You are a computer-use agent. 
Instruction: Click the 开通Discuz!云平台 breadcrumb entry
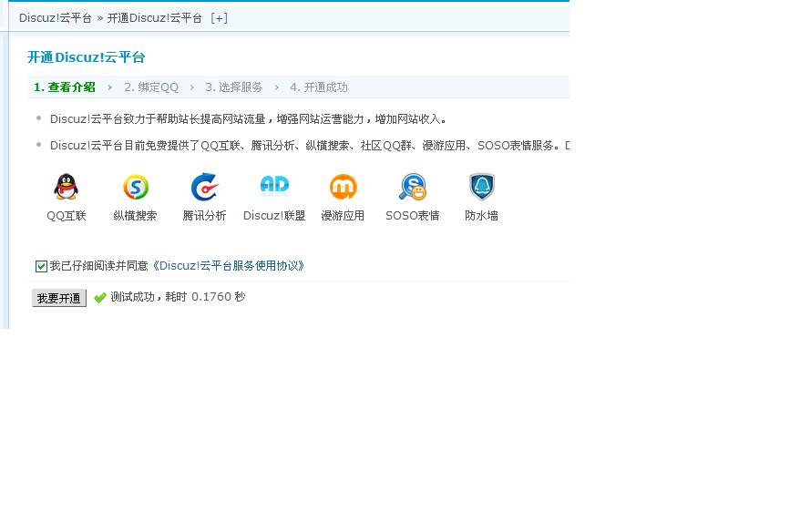pyautogui.click(x=154, y=18)
